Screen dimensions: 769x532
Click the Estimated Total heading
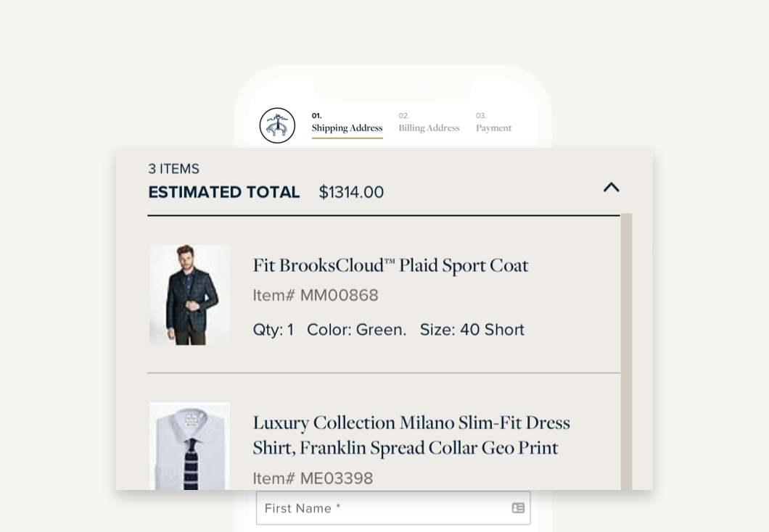(x=223, y=192)
